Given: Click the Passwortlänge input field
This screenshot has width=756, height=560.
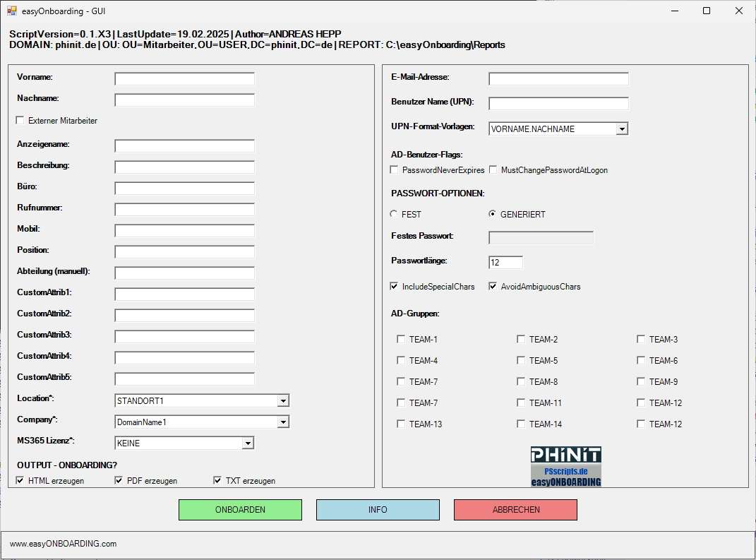Looking at the screenshot, I should coord(505,261).
